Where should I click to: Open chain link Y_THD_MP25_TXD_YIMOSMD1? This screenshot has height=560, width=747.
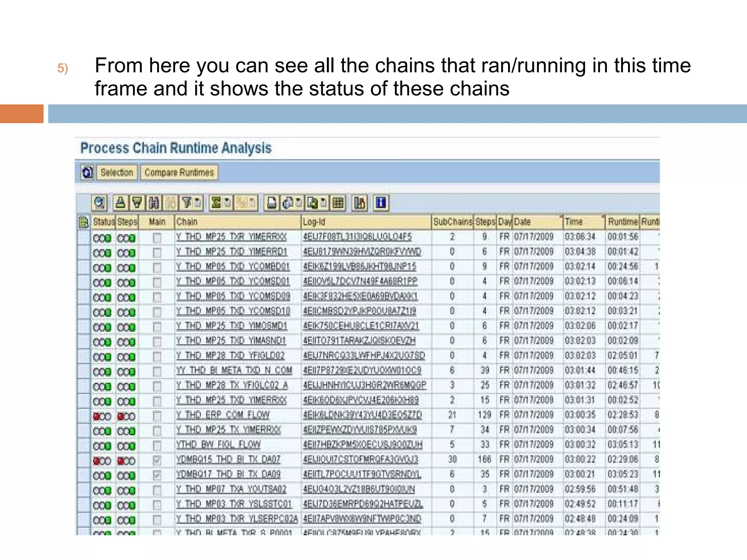pos(232,326)
